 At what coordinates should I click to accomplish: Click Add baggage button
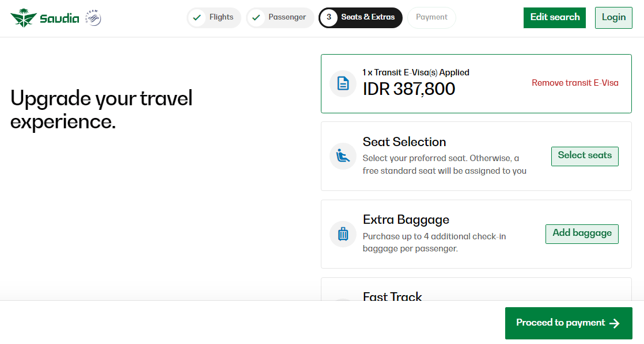582,233
